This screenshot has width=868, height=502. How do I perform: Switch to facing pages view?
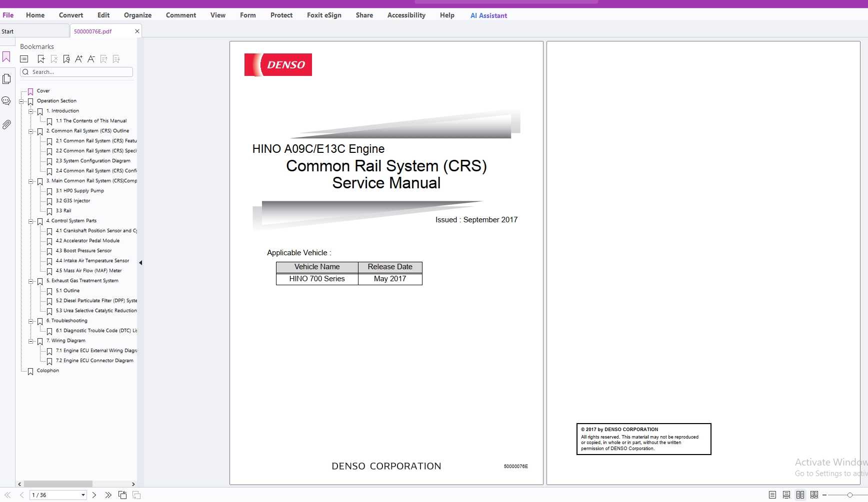800,495
